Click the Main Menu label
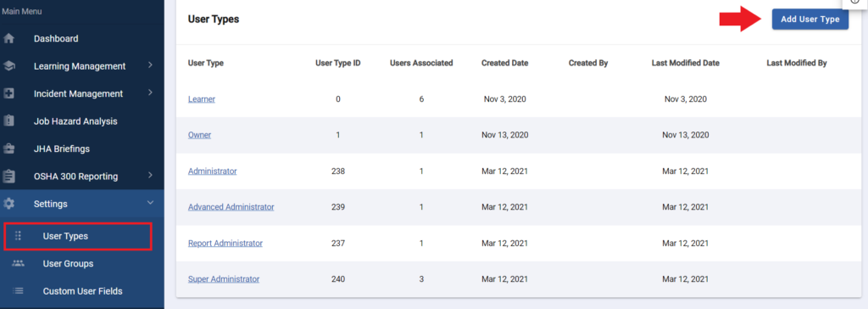Screen dimensions: 868x309 (x=21, y=11)
